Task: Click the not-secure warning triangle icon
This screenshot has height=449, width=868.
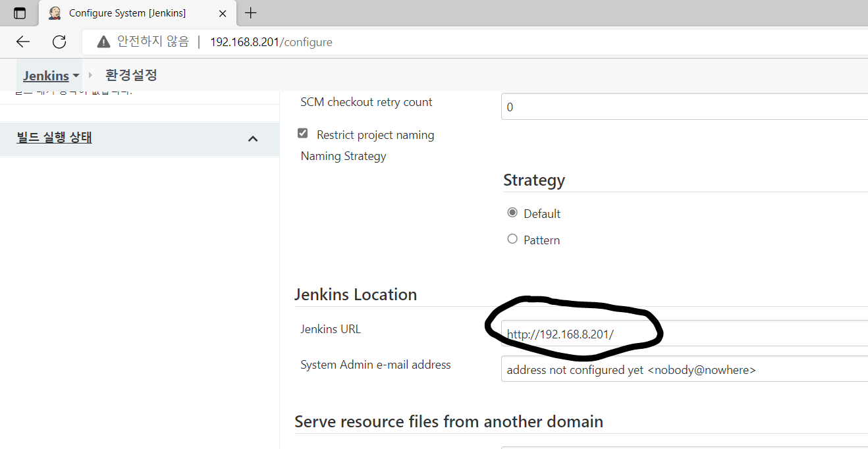Action: pyautogui.click(x=103, y=42)
